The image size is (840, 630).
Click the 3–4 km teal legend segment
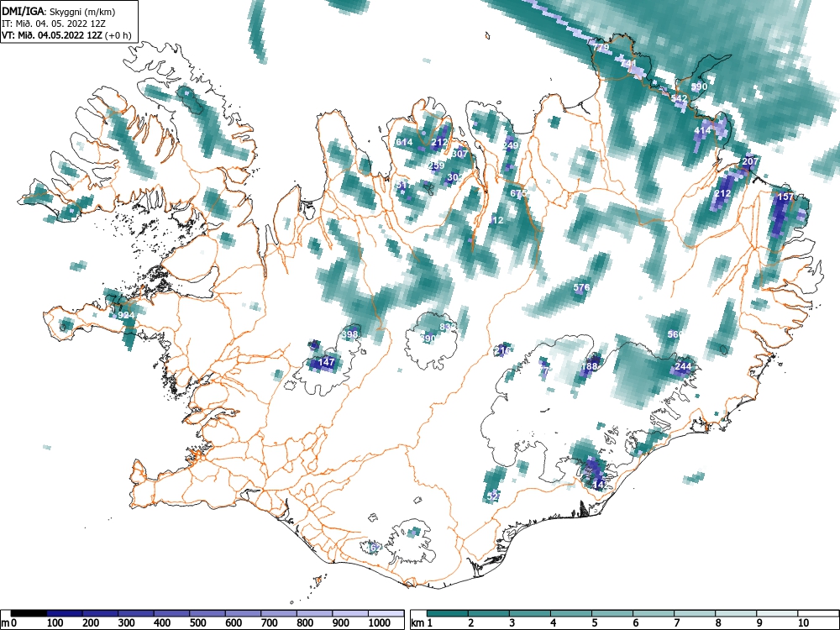pos(530,613)
